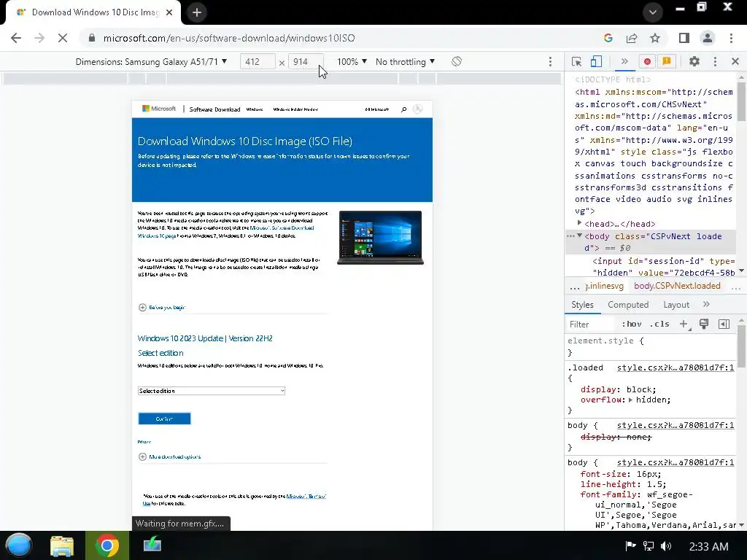
Task: Open the Start menu orb
Action: (18, 545)
